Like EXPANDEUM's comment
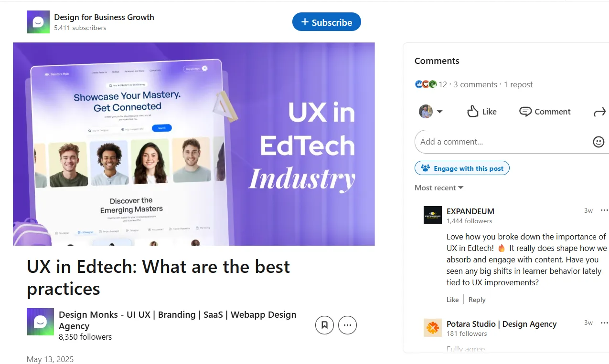Viewport: 609px width, 364px height. (x=452, y=299)
